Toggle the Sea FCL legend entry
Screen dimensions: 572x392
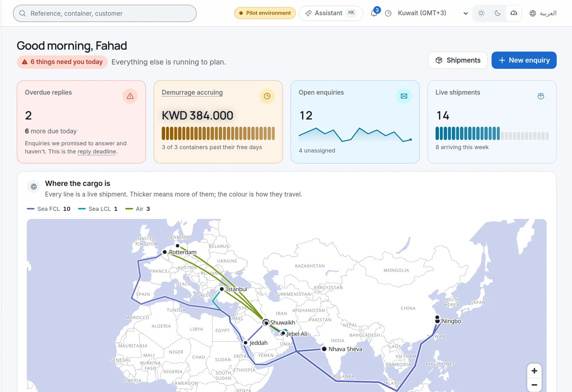click(x=48, y=209)
